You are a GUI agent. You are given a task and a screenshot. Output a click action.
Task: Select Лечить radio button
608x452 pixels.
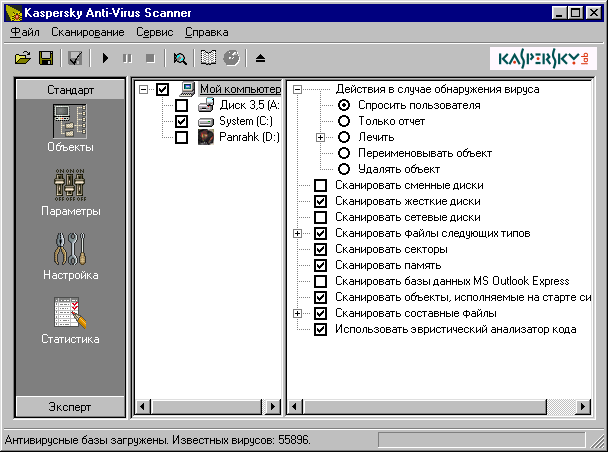click(x=344, y=137)
